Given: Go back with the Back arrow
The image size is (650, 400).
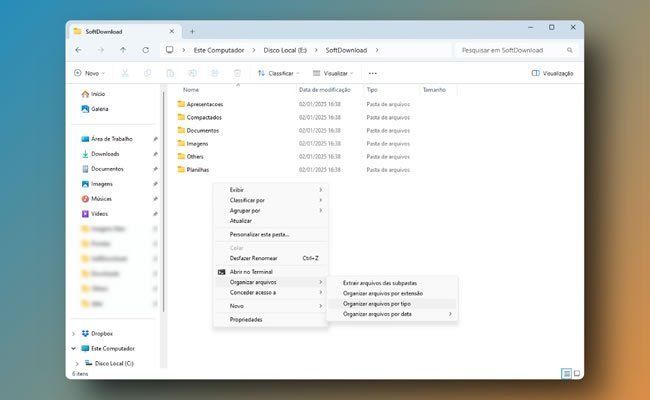Looking at the screenshot, I should pyautogui.click(x=78, y=50).
